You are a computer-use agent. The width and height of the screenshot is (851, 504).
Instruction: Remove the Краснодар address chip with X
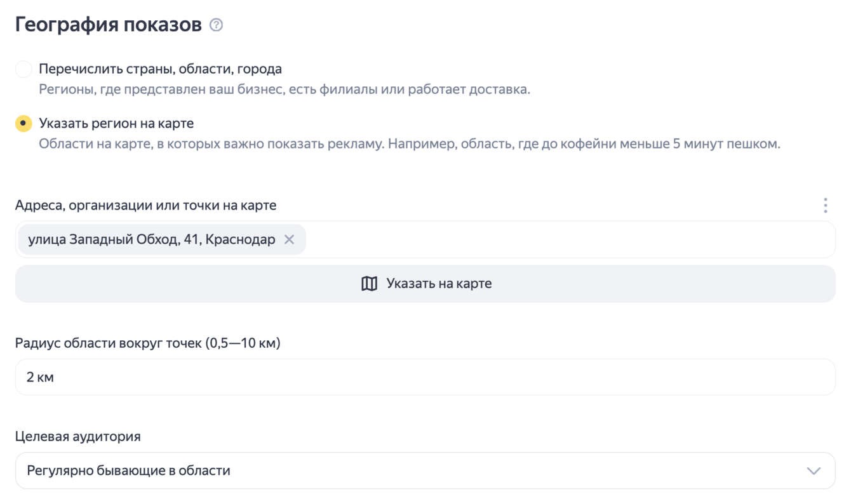pos(289,239)
